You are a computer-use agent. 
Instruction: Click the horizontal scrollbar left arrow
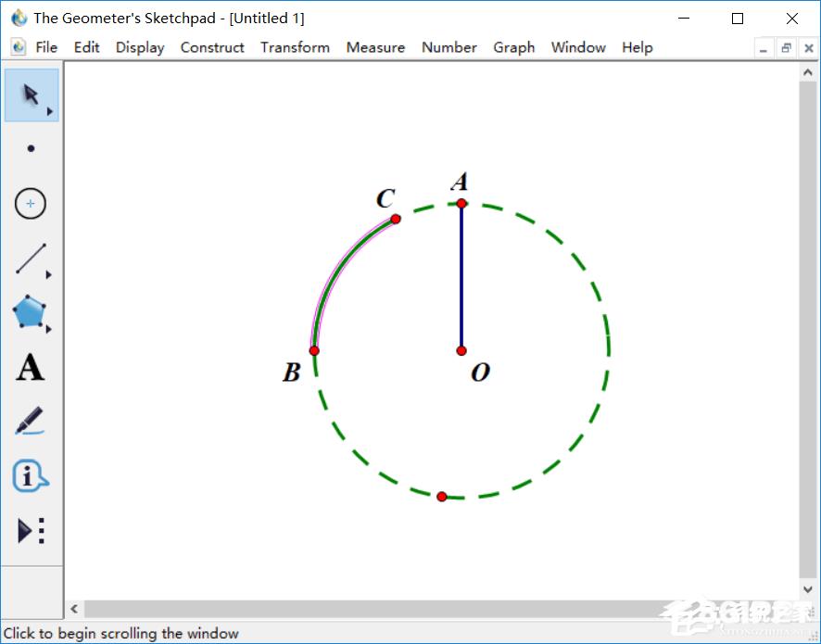(74, 610)
